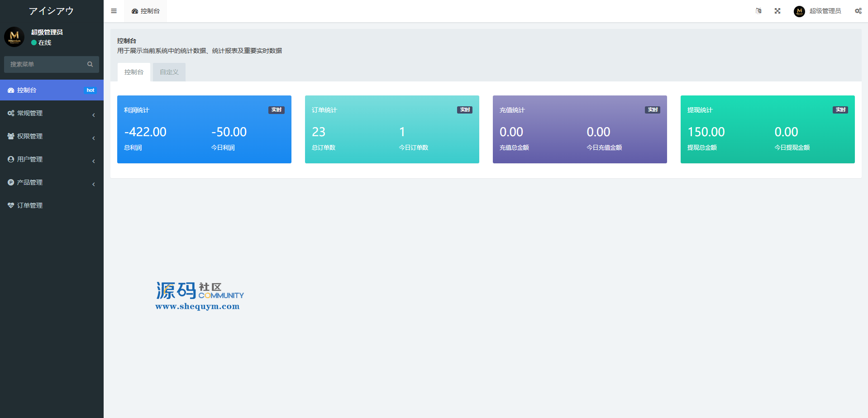The height and width of the screenshot is (418, 868).
Task: Click the 超级管理员 avatar in the header
Action: pos(799,11)
